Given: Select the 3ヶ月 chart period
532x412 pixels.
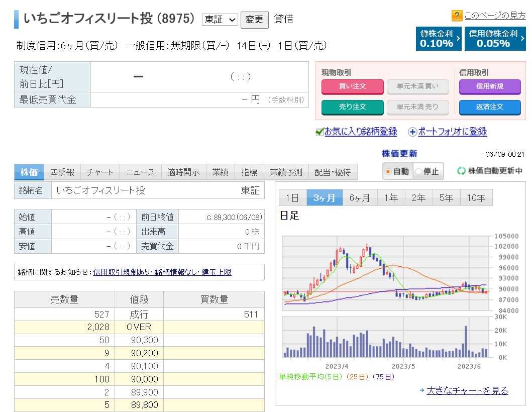Looking at the screenshot, I should [325, 197].
